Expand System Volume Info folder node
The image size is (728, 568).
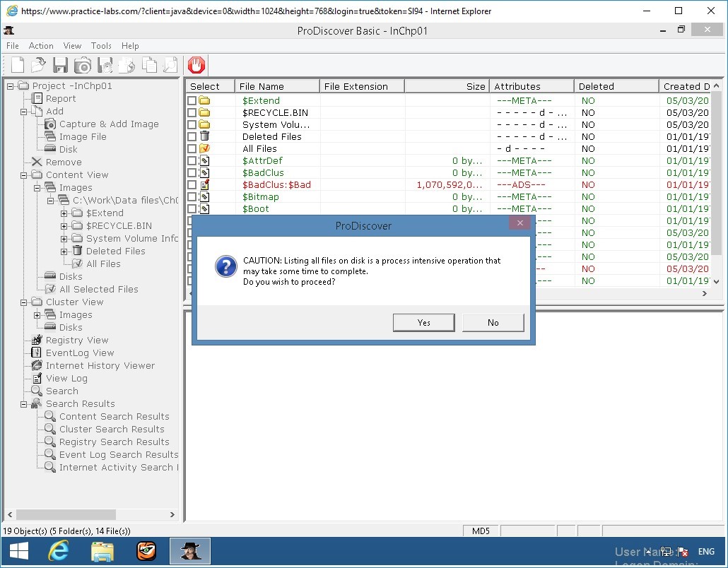(64, 239)
